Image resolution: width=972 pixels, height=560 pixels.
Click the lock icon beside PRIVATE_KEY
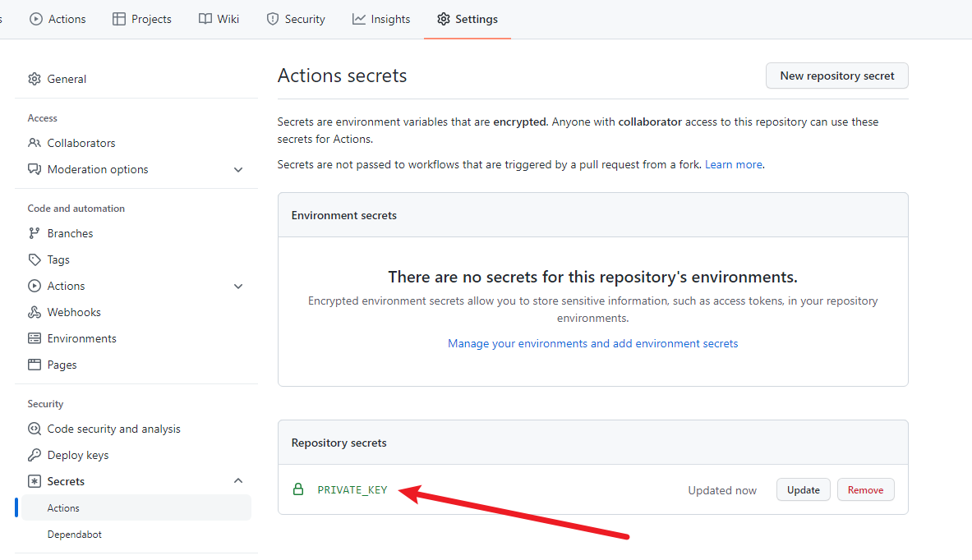[x=298, y=489]
